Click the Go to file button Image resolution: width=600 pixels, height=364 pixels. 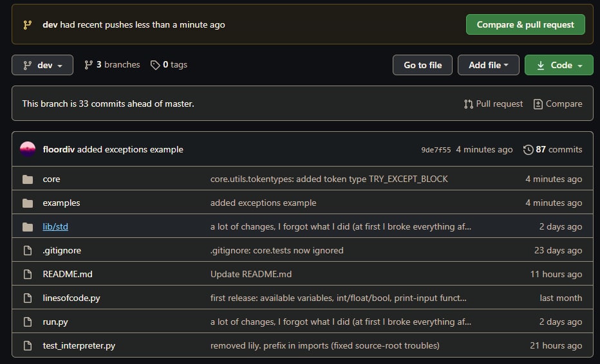click(422, 65)
